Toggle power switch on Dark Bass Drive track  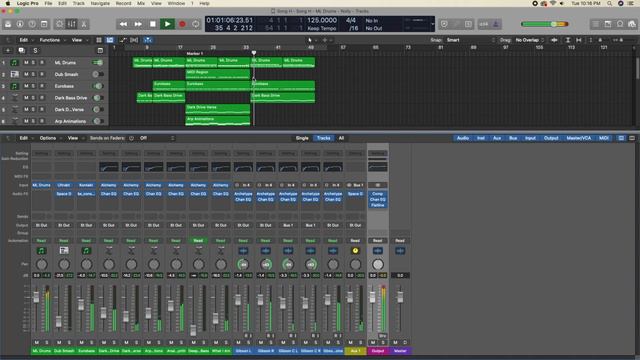[x=97, y=98]
